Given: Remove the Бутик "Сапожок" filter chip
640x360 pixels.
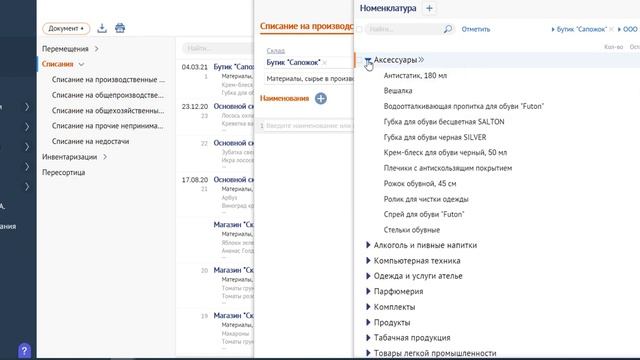Looking at the screenshot, I should pyautogui.click(x=611, y=29).
